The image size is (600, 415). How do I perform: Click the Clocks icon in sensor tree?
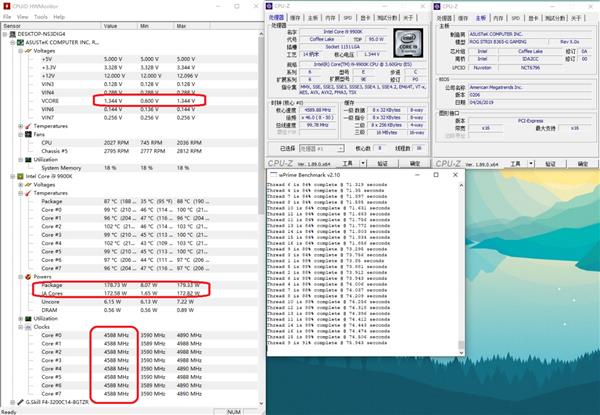click(28, 327)
